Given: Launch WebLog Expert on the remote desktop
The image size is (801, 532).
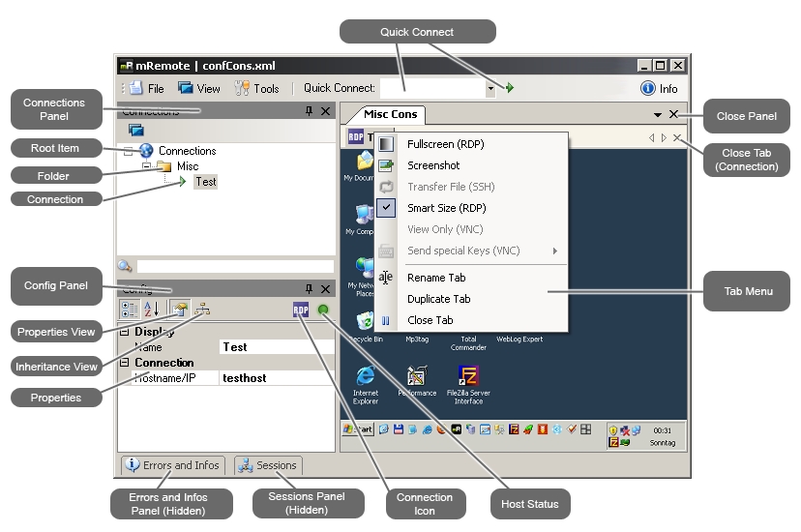Looking at the screenshot, I should point(519,339).
